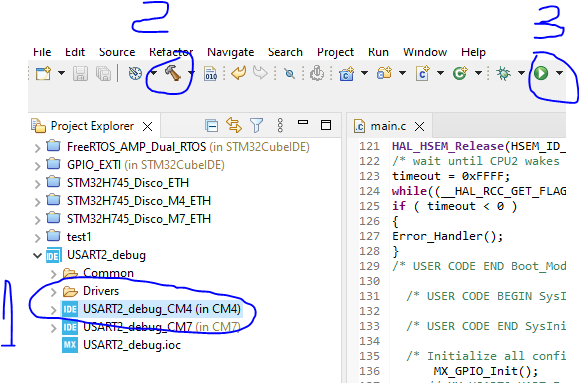The image size is (579, 383).
Task: Expand the STM32H745_Disco_M7_ETH project
Action: click(x=37, y=220)
